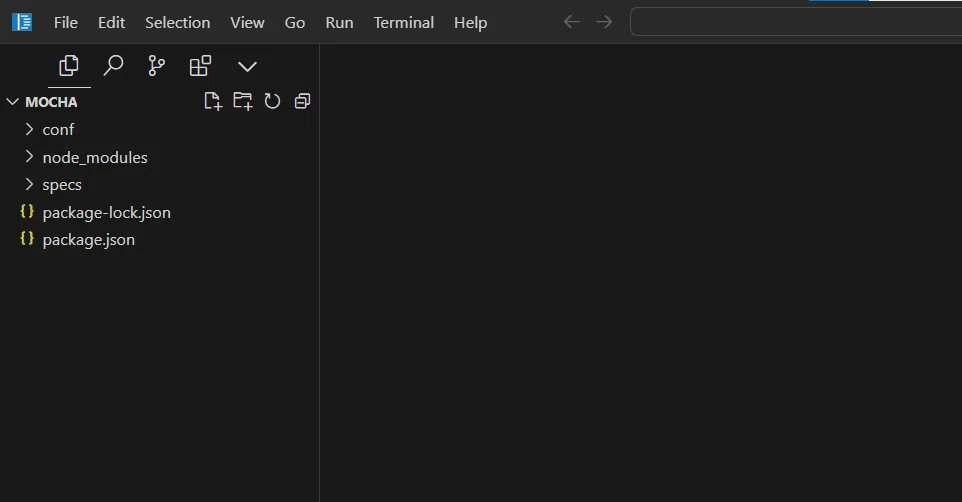Expand the specs folder
This screenshot has width=962, height=502.
click(29, 184)
